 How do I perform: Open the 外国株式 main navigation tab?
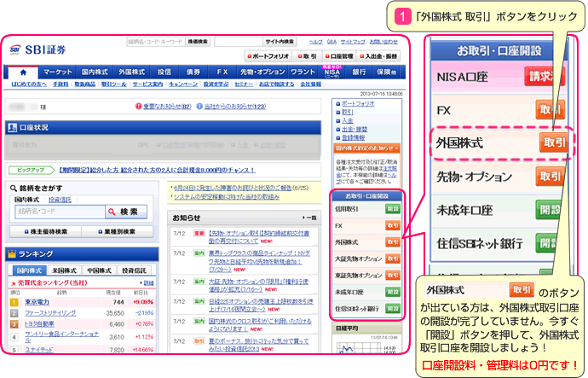pyautogui.click(x=131, y=72)
